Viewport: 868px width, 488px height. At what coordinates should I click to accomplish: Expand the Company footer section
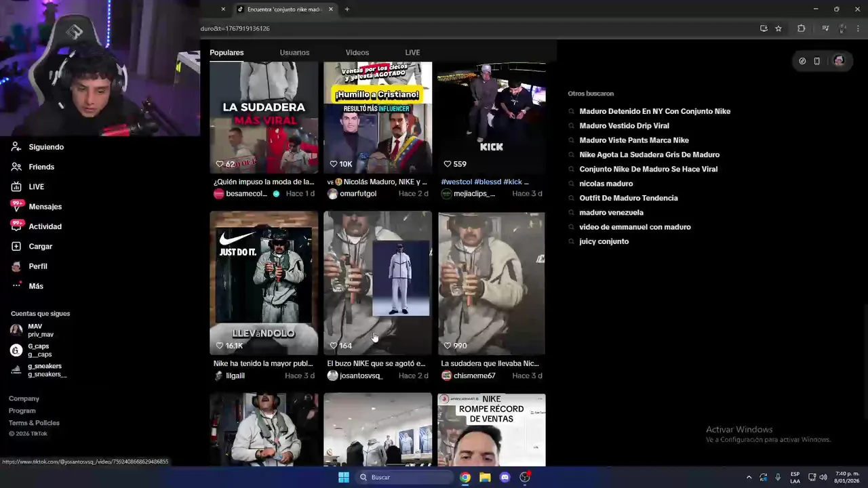pyautogui.click(x=24, y=399)
